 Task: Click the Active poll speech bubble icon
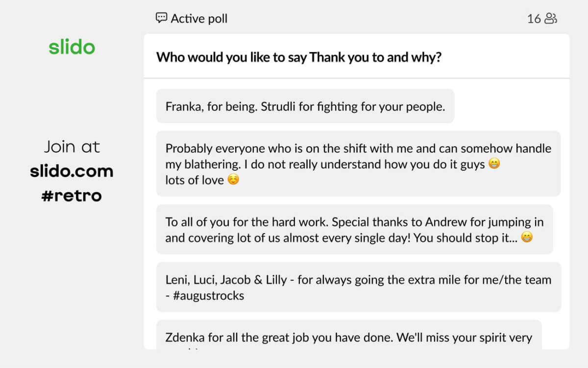[161, 18]
